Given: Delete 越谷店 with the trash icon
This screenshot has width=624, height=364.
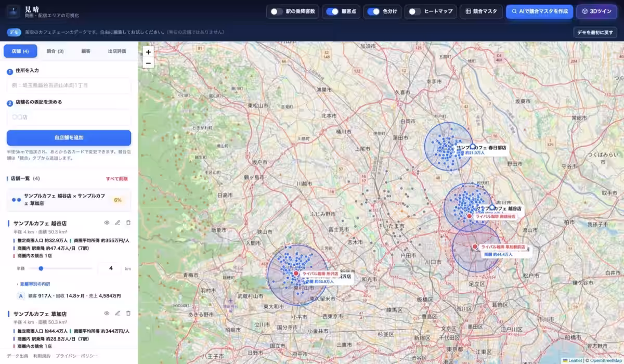Looking at the screenshot, I should pyautogui.click(x=128, y=223).
